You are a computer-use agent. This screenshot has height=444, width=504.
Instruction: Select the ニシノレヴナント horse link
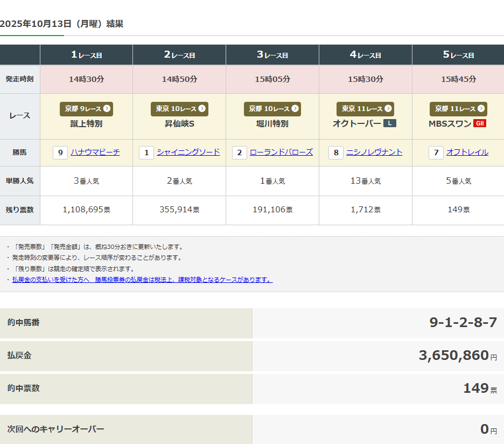point(374,152)
